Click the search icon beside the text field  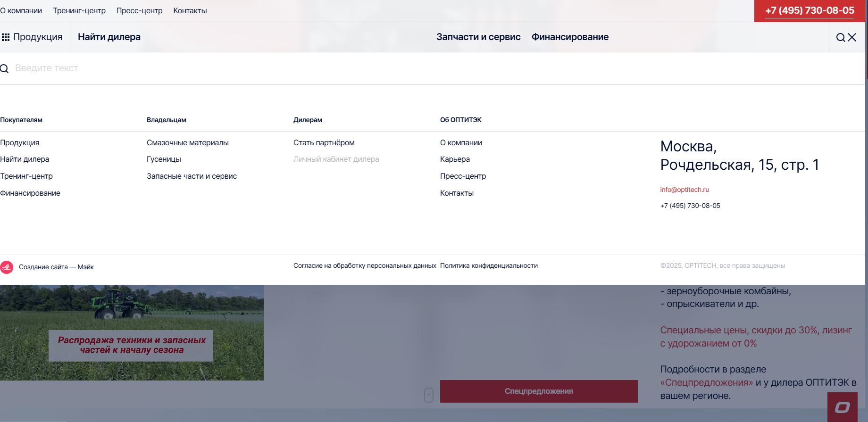pyautogui.click(x=4, y=69)
